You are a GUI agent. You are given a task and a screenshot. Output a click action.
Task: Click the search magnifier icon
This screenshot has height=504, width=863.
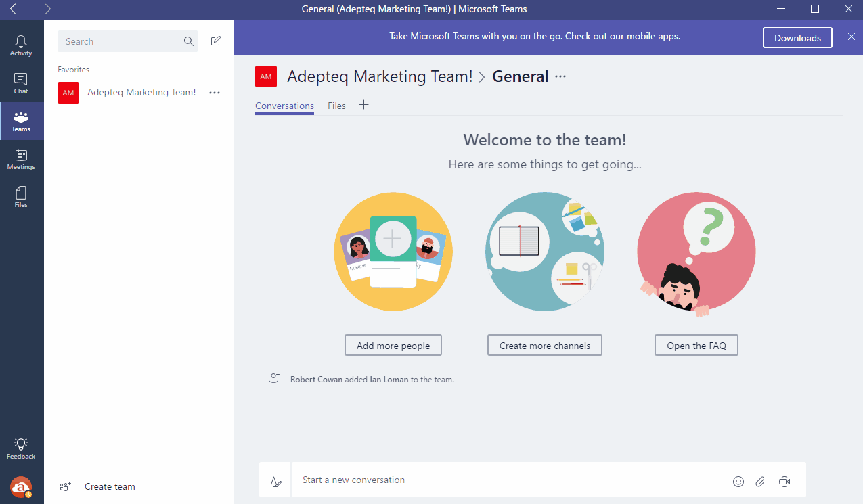[189, 41]
